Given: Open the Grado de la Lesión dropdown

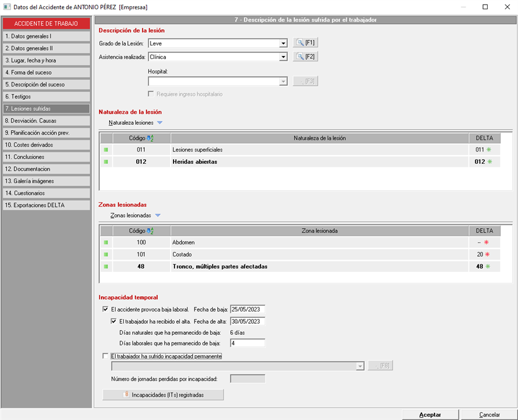Looking at the screenshot, I should (x=283, y=43).
